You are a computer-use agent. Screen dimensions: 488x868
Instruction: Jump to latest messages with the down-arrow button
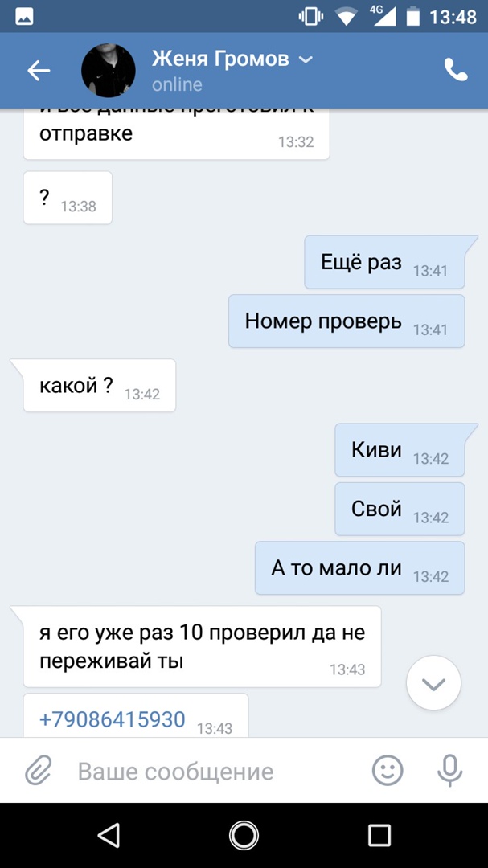(433, 684)
